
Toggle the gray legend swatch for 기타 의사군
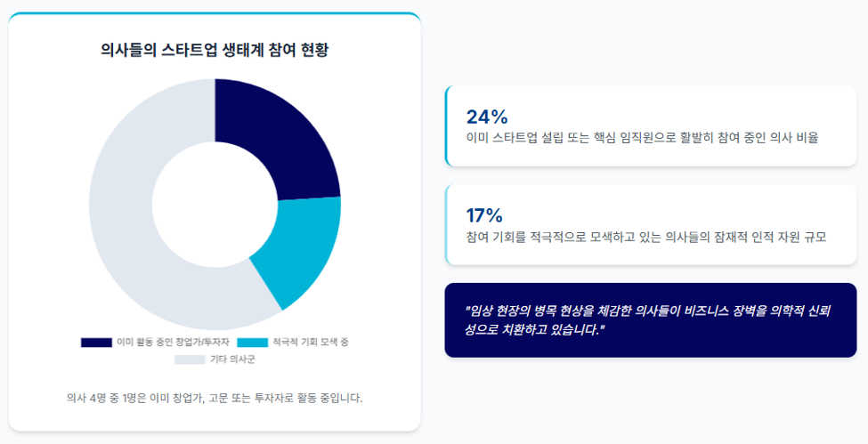tap(190, 359)
